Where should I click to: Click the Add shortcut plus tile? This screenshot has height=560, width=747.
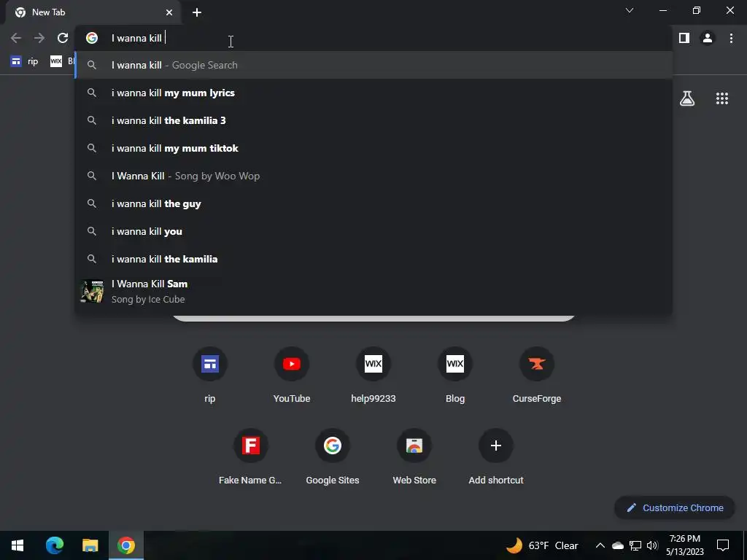(x=496, y=457)
